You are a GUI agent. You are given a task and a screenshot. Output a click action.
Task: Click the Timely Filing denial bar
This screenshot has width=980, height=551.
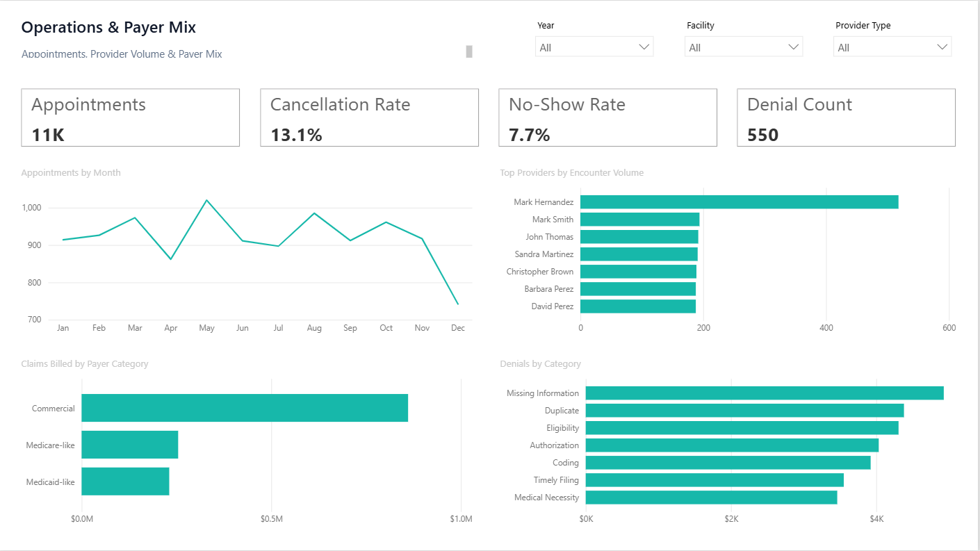[x=714, y=480]
